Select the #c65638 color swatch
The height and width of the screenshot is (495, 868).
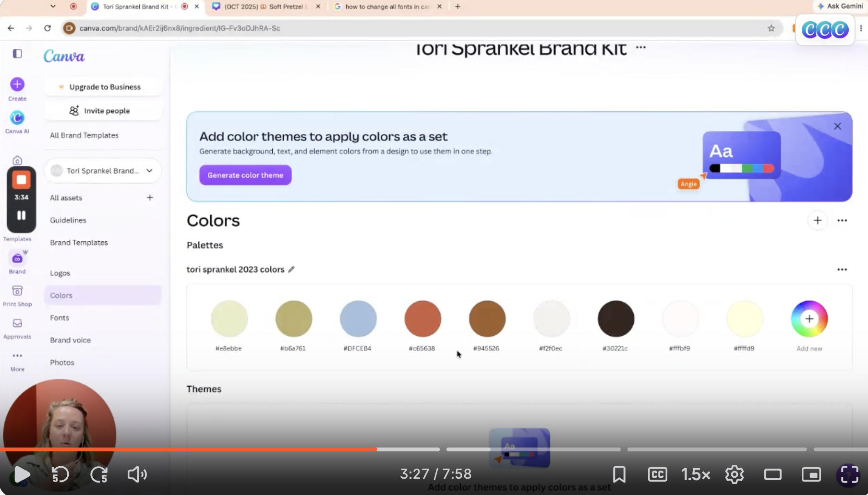[x=422, y=319]
